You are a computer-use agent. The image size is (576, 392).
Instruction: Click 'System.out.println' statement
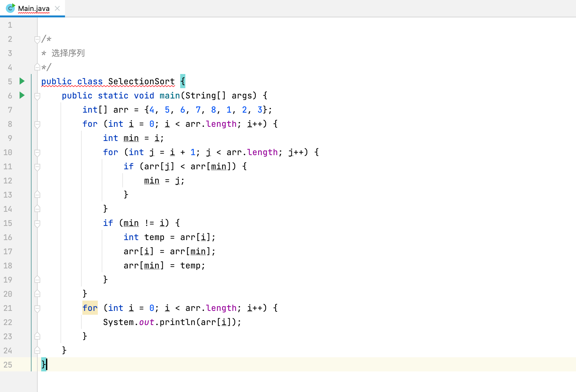[x=172, y=322]
